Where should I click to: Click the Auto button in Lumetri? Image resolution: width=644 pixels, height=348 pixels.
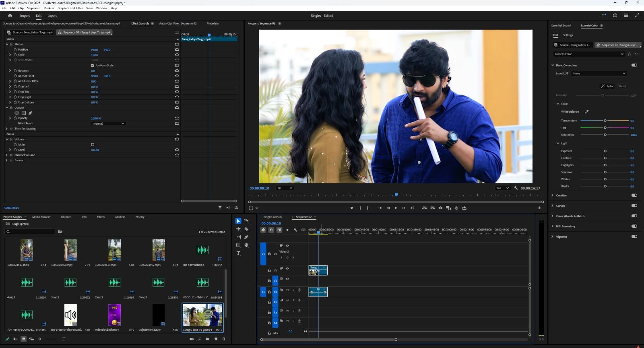[607, 86]
